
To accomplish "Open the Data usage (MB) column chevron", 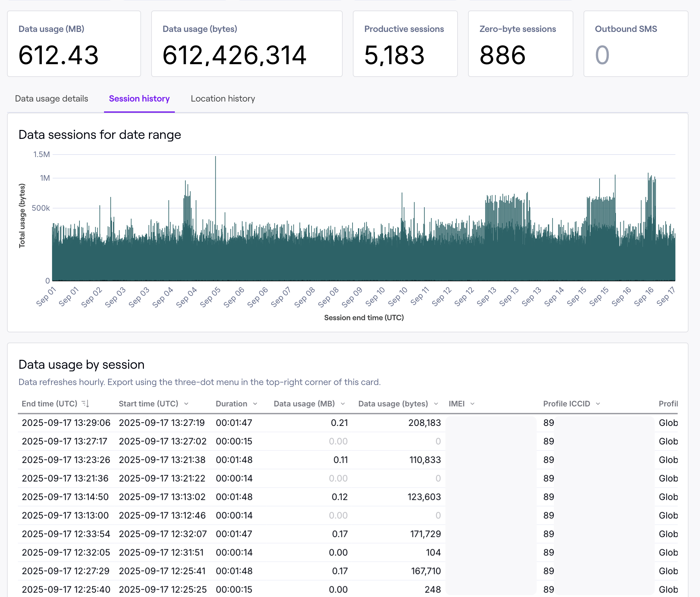I will [343, 404].
